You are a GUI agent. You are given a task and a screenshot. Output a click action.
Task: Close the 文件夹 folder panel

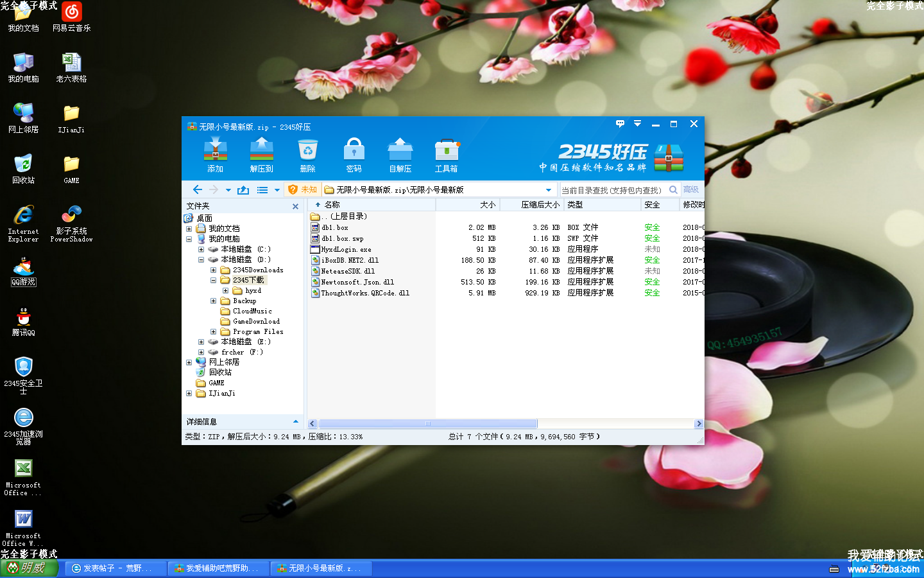click(295, 206)
